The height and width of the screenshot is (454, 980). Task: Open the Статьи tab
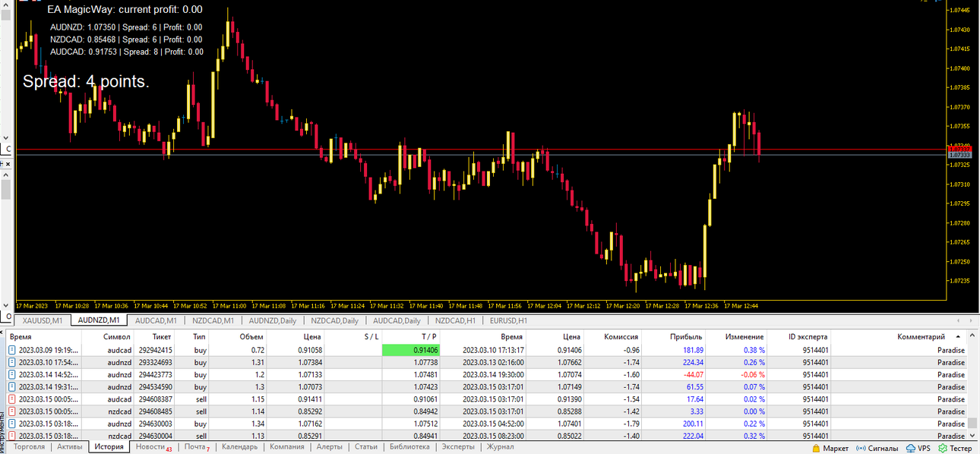point(365,447)
